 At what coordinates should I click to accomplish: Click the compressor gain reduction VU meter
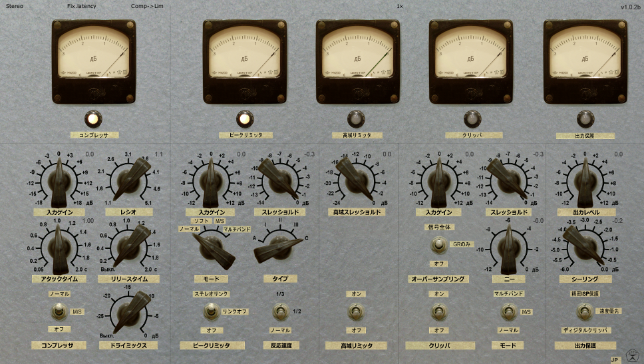coord(94,61)
